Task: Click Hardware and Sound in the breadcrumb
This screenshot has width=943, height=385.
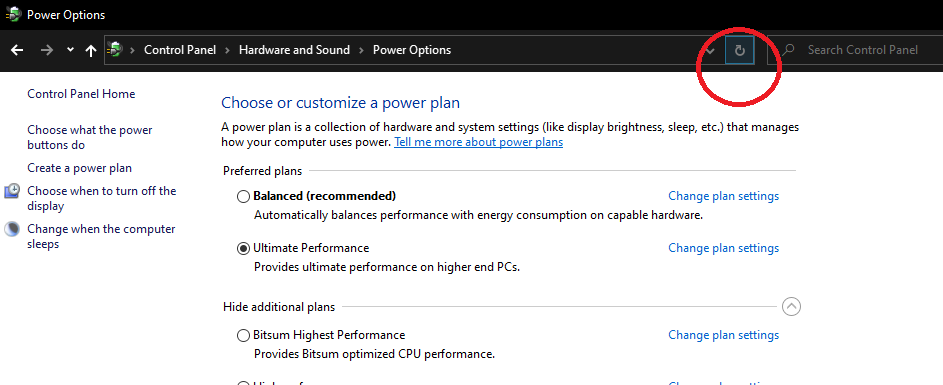Action: tap(294, 50)
